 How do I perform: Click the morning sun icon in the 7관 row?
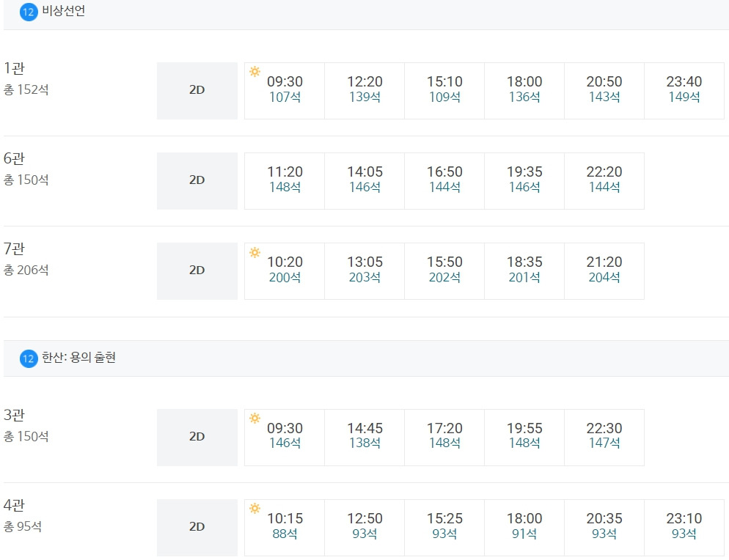(254, 252)
